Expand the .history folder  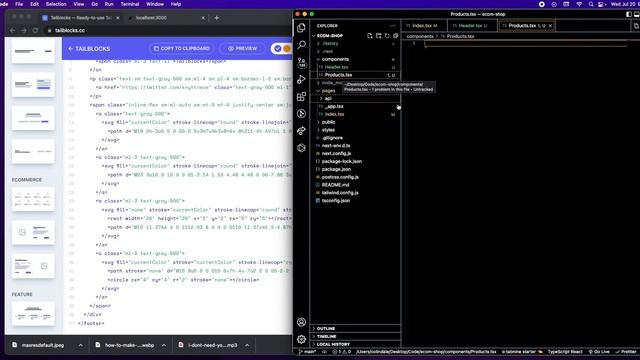click(355, 43)
